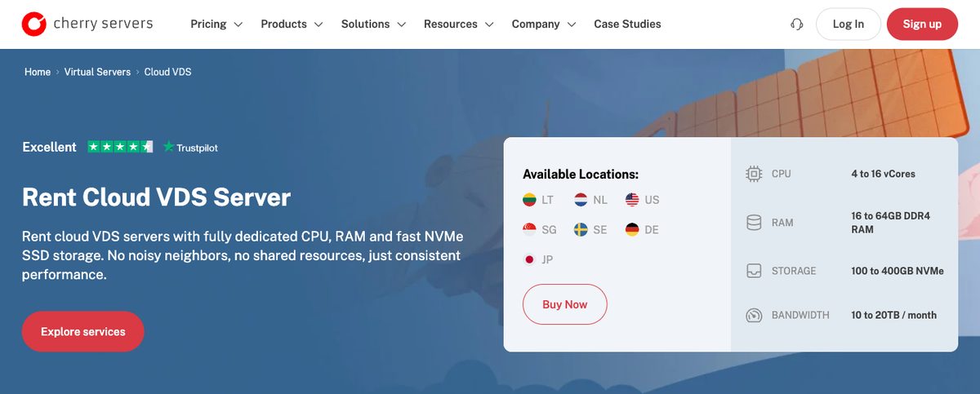Click the Germany flag icon
The height and width of the screenshot is (394, 980).
coord(632,230)
